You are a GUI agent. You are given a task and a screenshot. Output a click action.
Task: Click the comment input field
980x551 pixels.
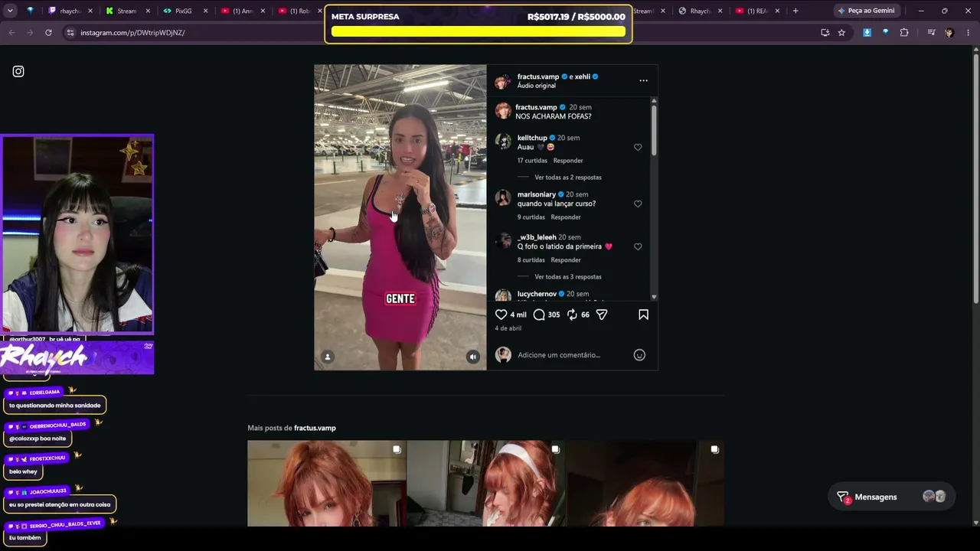[x=572, y=355]
